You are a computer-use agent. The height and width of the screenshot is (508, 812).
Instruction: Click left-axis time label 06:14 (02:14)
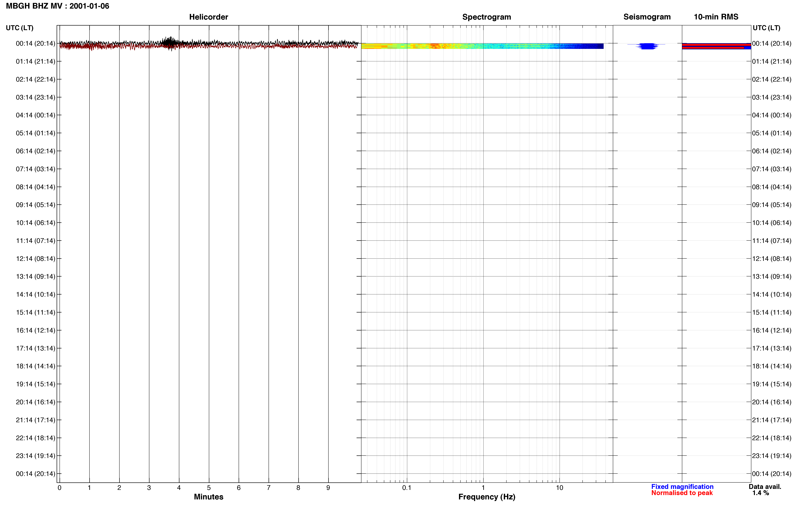coord(35,151)
